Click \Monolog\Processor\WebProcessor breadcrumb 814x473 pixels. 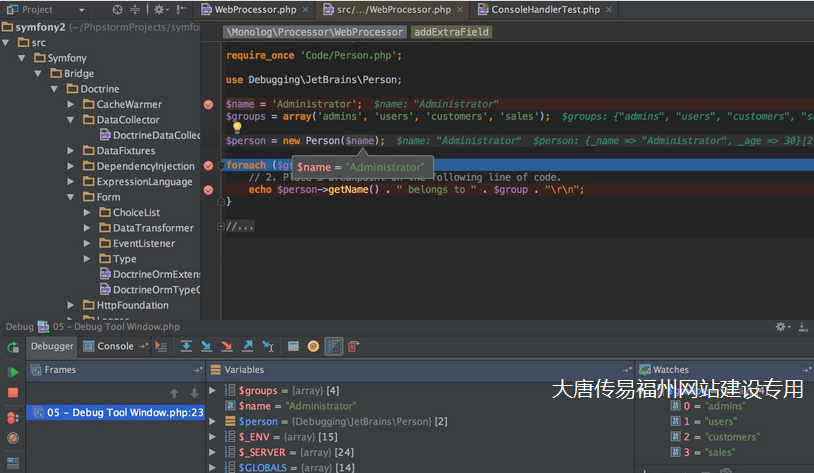pos(314,32)
